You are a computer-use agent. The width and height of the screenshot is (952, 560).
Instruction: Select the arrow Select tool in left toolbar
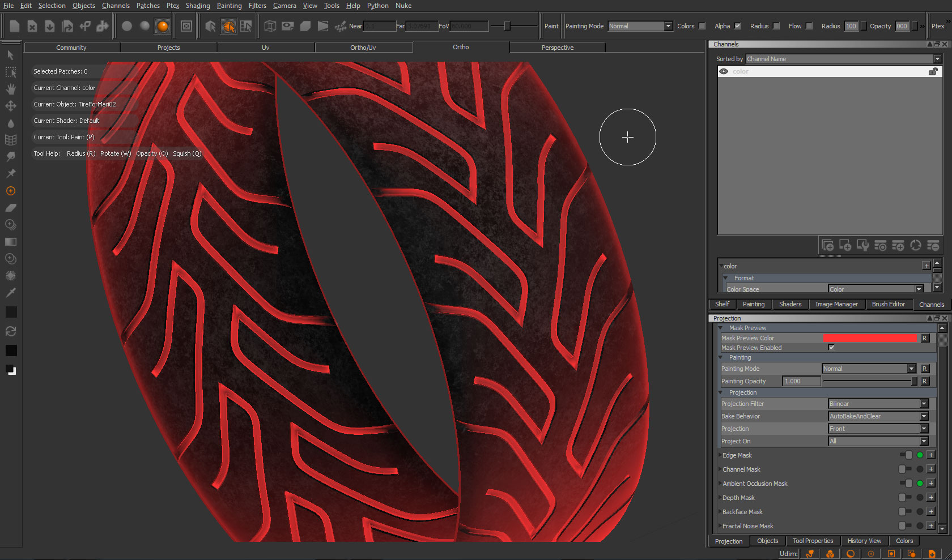pyautogui.click(x=10, y=55)
